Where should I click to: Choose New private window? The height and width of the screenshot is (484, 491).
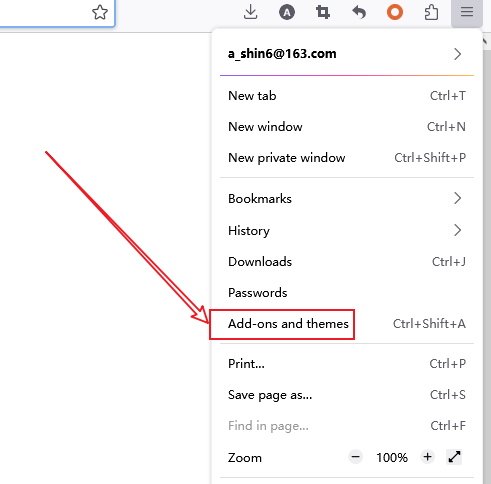click(x=347, y=158)
